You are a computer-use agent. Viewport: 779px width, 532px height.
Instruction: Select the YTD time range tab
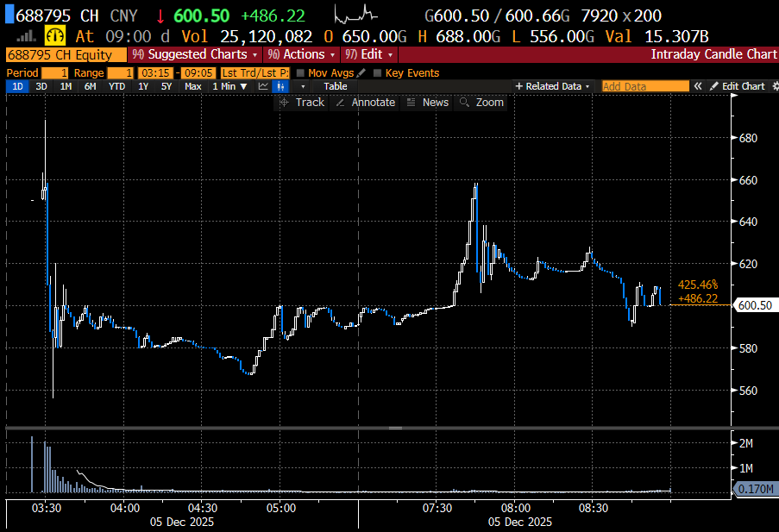116,86
